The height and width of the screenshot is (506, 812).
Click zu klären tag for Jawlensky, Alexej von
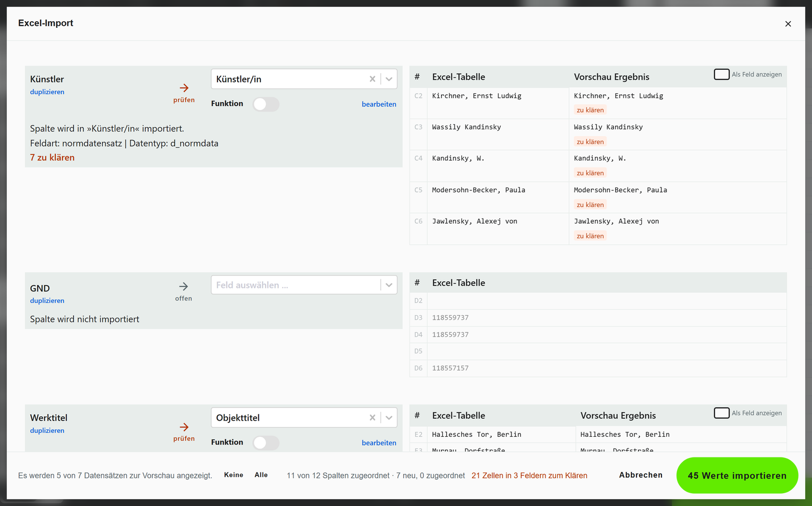coord(590,237)
